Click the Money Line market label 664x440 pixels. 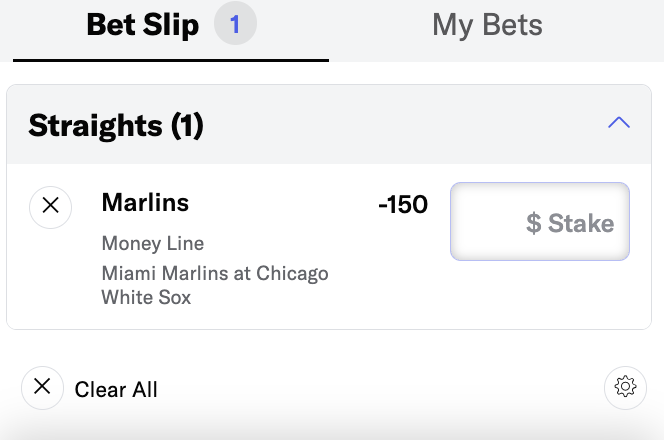click(x=153, y=244)
